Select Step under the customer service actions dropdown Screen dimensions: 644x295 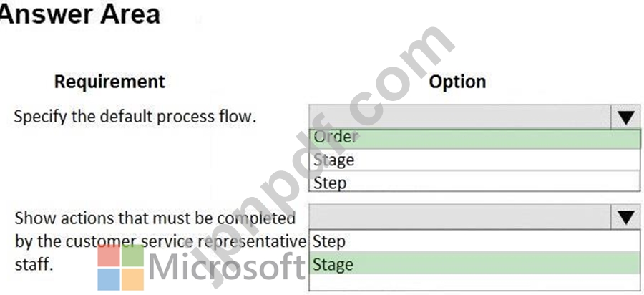[474, 241]
